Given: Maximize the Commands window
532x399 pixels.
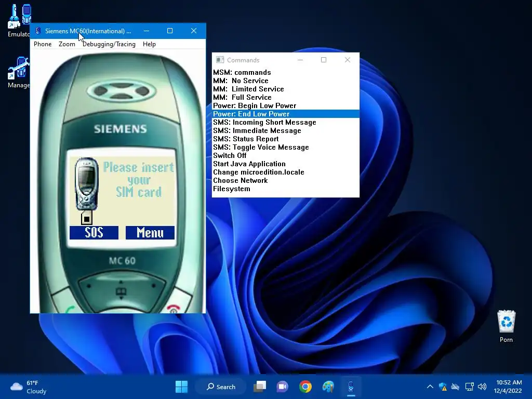Looking at the screenshot, I should pos(324,60).
